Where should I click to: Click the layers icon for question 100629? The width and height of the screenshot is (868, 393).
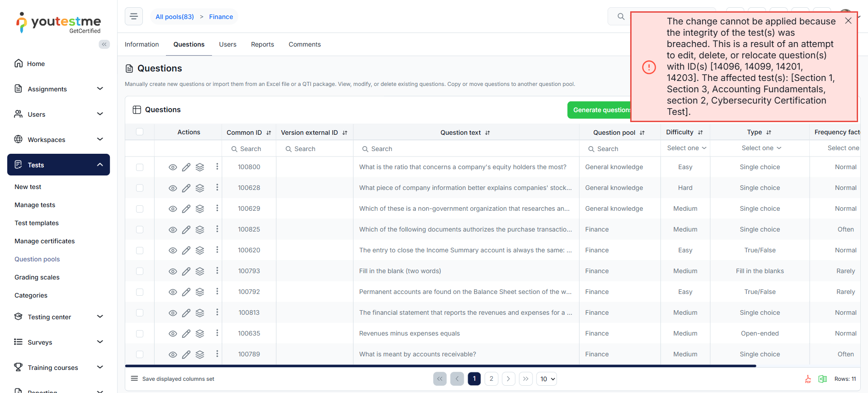click(200, 209)
